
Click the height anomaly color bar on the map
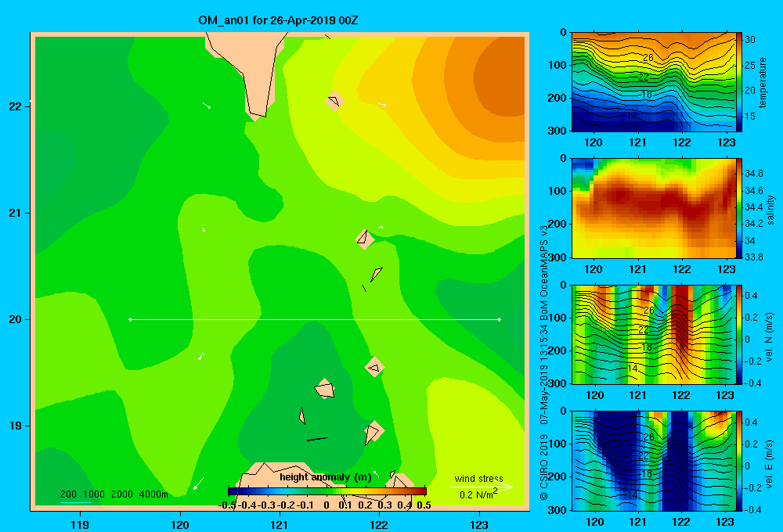pos(327,491)
